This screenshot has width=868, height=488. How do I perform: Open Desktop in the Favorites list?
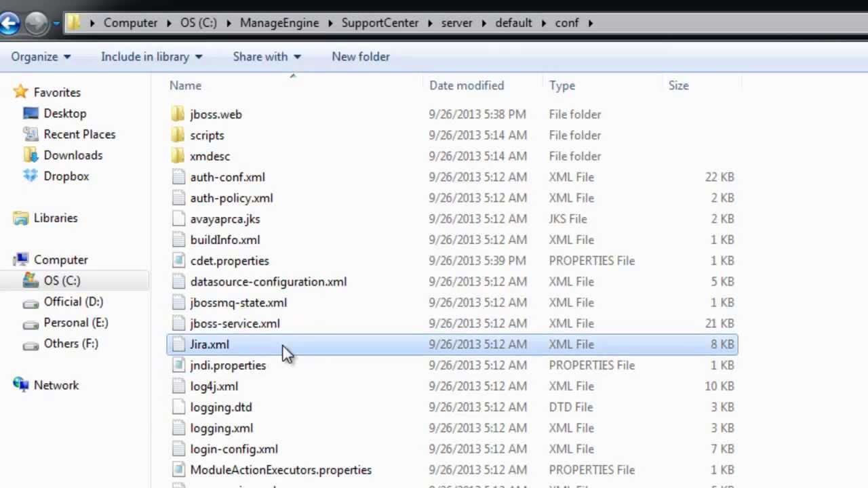tap(65, 113)
